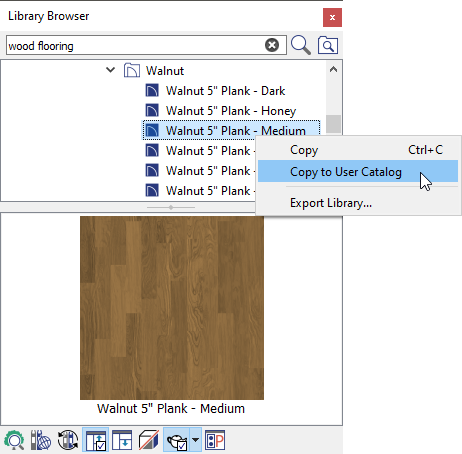Click the update library catalogs icon
The height and width of the screenshot is (454, 462).
[68, 440]
